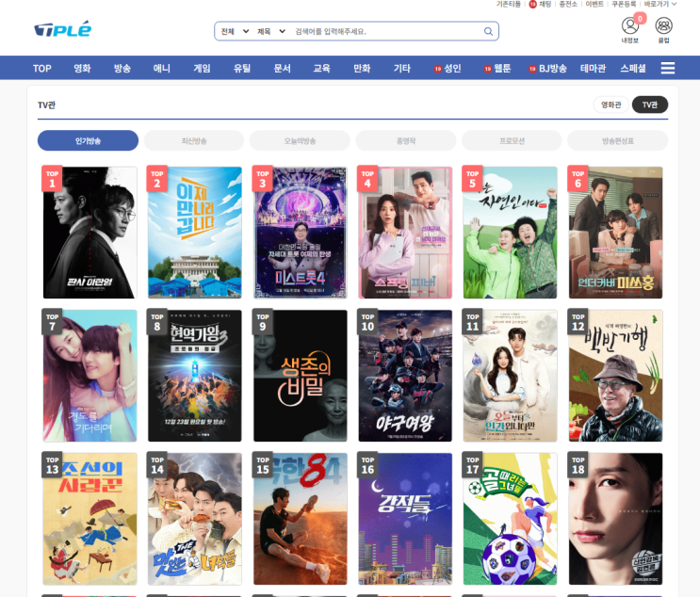Open the 애니 menu item
The height and width of the screenshot is (597, 700).
[x=162, y=68]
